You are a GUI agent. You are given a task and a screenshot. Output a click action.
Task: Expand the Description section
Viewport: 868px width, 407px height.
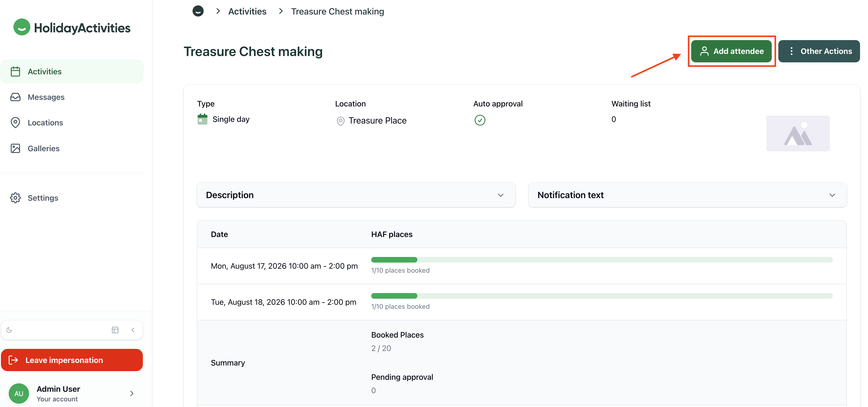[356, 195]
